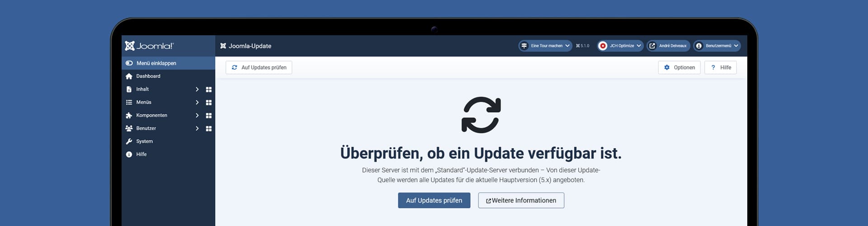Open Benutzer dashboard grid icon
Image resolution: width=868 pixels, height=226 pixels.
209,129
